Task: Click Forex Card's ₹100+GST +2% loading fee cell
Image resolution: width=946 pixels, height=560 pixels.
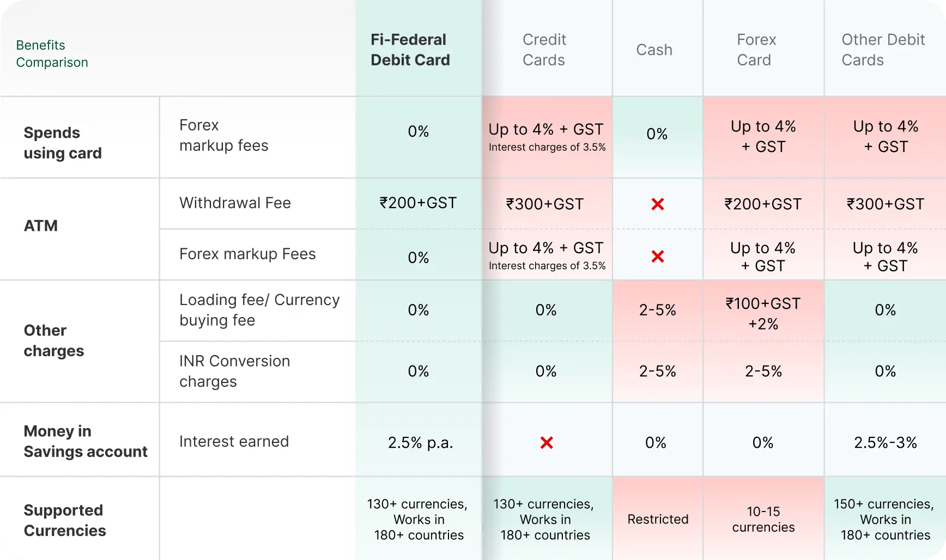Action: point(763,314)
